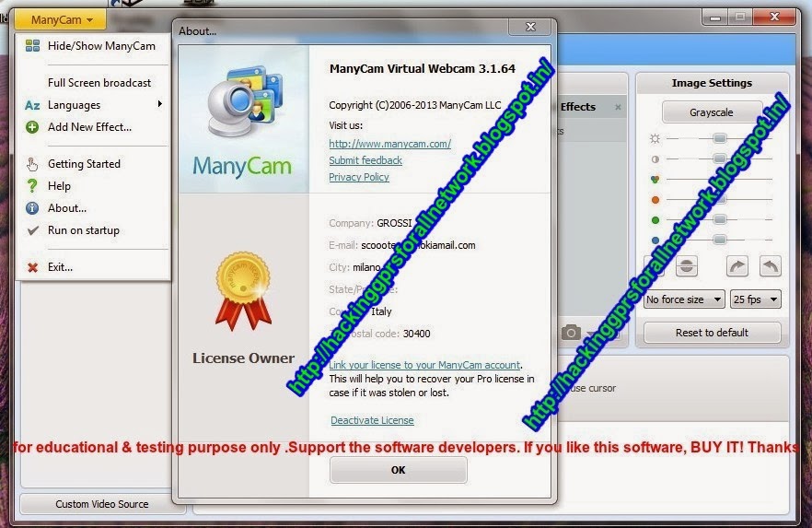The width and height of the screenshot is (812, 528).
Task: Click the Image Settings panel header
Action: (x=712, y=84)
